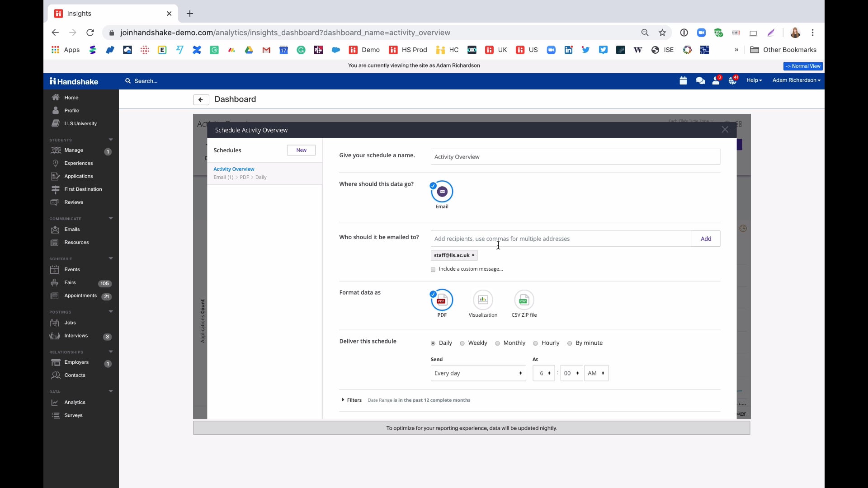Image resolution: width=868 pixels, height=488 pixels.
Task: Click the schedule name input field
Action: click(x=575, y=157)
